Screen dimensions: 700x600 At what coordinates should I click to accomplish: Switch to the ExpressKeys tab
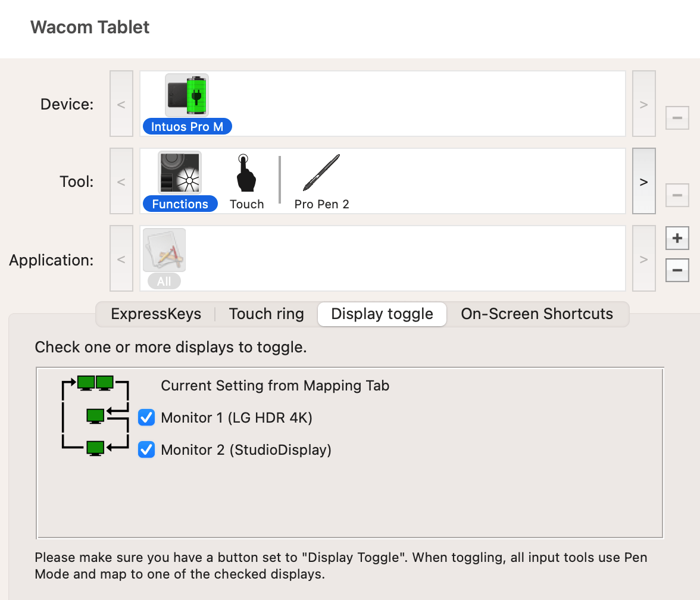155,314
